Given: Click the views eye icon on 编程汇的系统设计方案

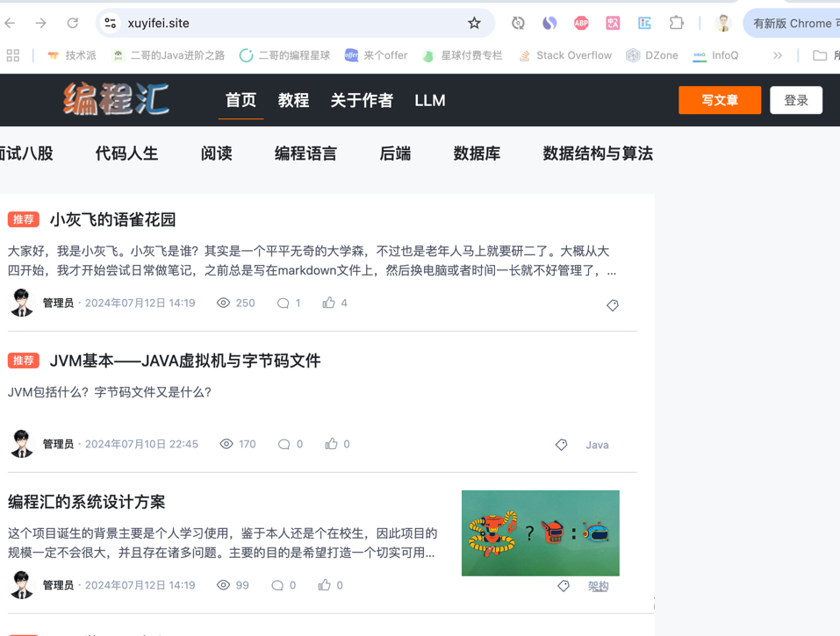Looking at the screenshot, I should 223,585.
